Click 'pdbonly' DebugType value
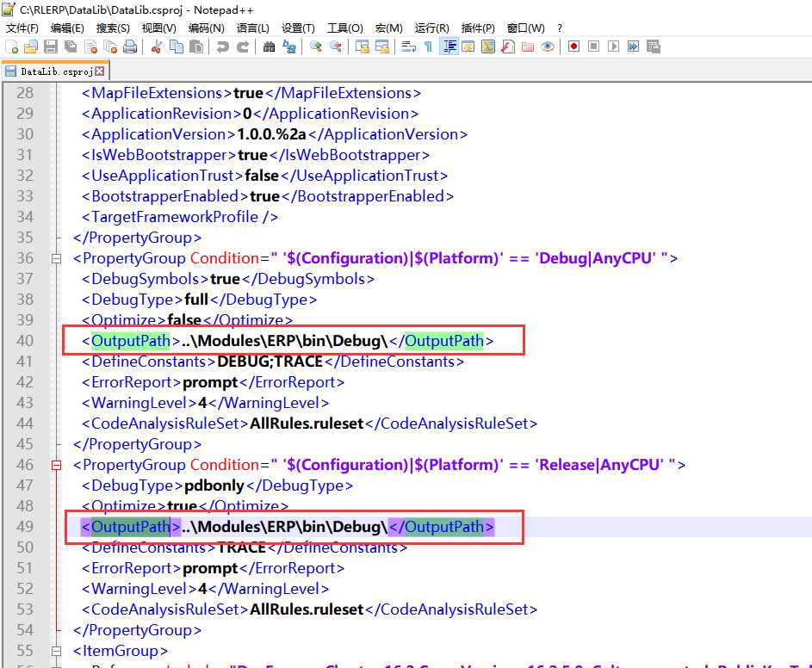 [214, 486]
